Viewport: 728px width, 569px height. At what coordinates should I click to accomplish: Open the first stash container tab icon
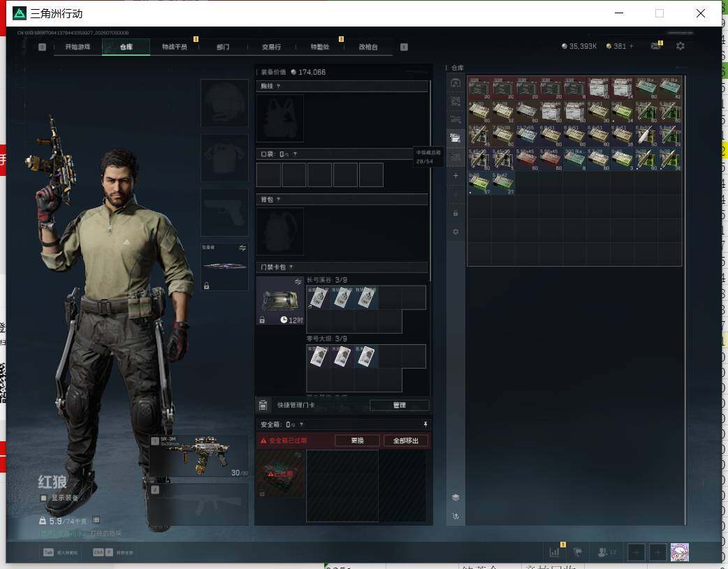(x=456, y=83)
